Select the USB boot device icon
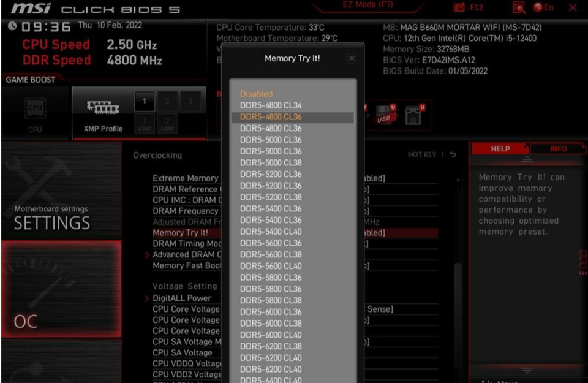 click(385, 115)
